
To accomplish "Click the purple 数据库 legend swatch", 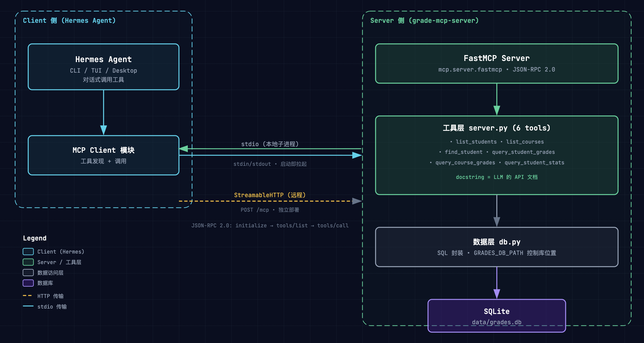I will pos(28,283).
